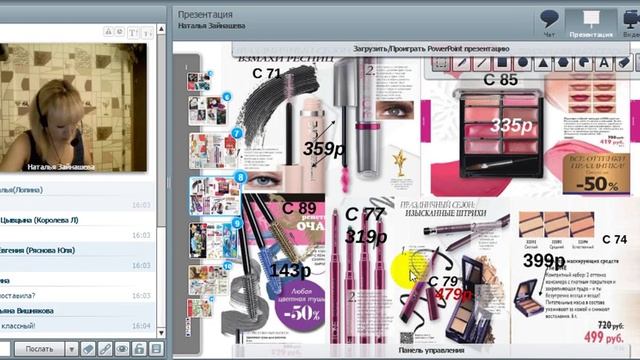The width and height of the screenshot is (640, 360).
Task: Click the chain link icon in chat
Action: click(x=105, y=349)
